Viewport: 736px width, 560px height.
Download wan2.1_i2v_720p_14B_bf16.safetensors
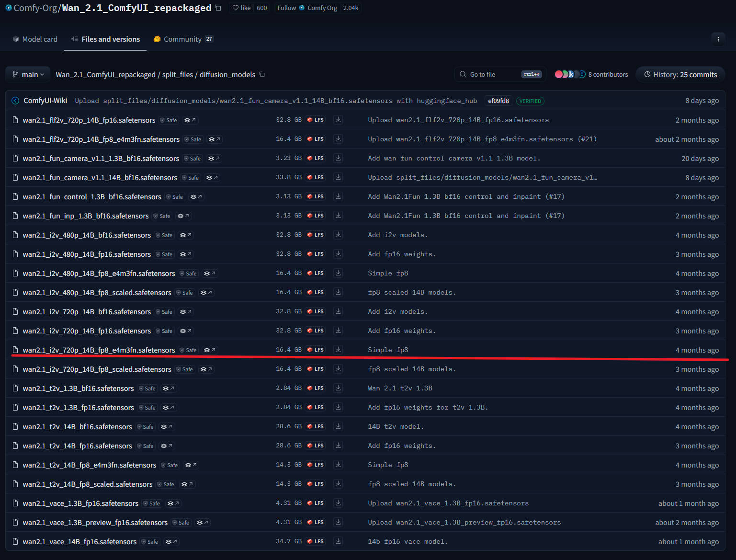[x=338, y=311]
